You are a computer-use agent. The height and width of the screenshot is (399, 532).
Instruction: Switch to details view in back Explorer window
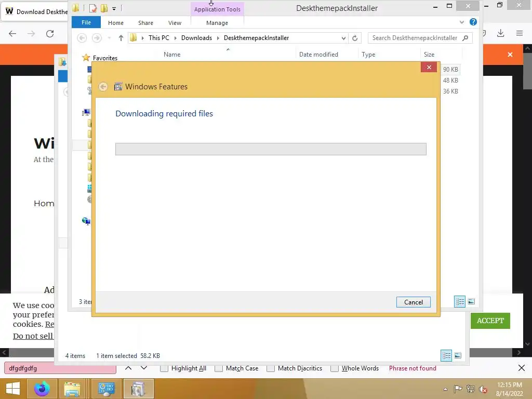pyautogui.click(x=446, y=355)
